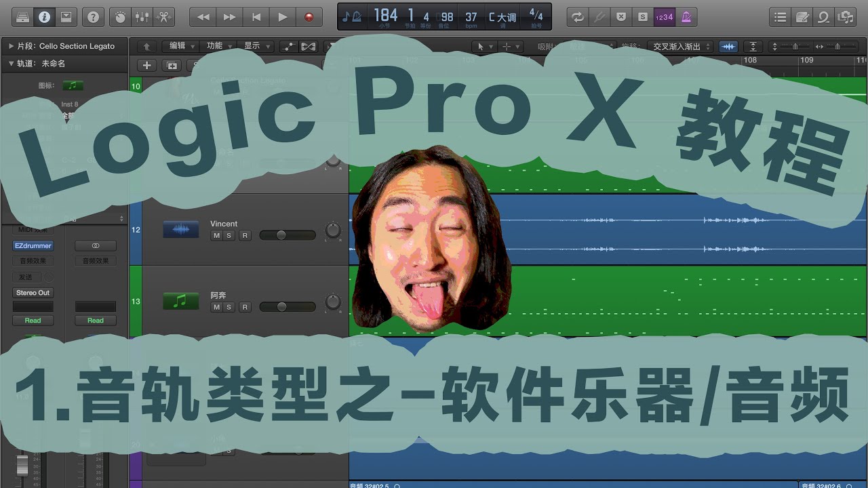Image resolution: width=868 pixels, height=488 pixels.
Task: Click the stereo link format button
Action: 96,245
